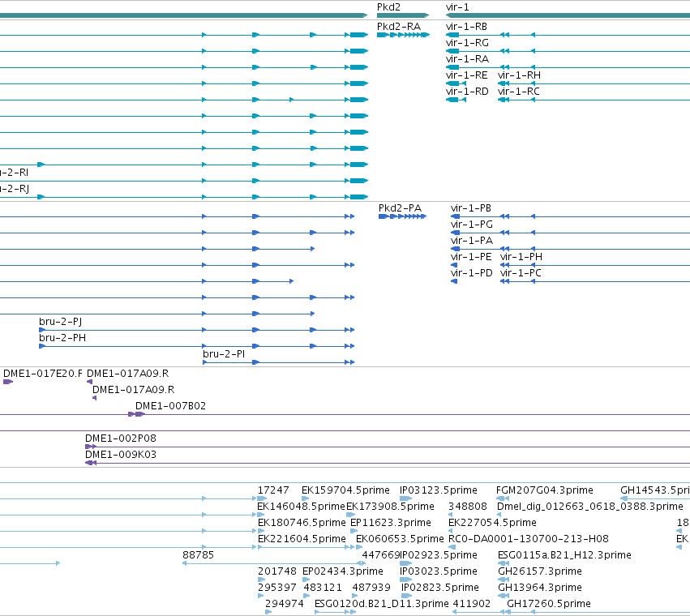Click the vir-1-PE protein label
Screen dimensions: 690x616
click(x=471, y=257)
